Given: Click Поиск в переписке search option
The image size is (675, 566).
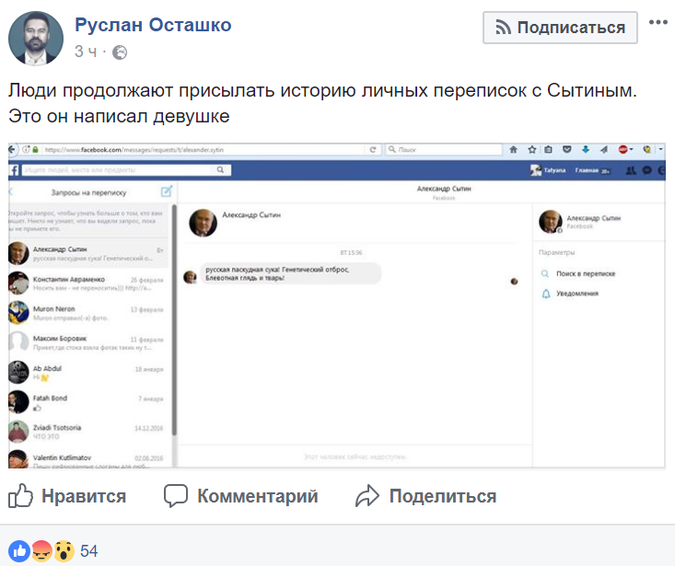Looking at the screenshot, I should click(x=585, y=273).
